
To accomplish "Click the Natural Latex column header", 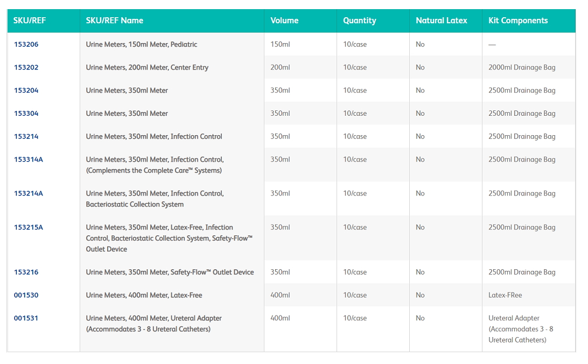I will click(x=441, y=21).
